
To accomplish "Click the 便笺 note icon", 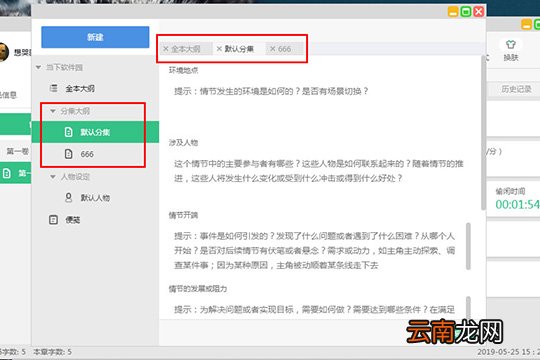I will pyautogui.click(x=53, y=219).
